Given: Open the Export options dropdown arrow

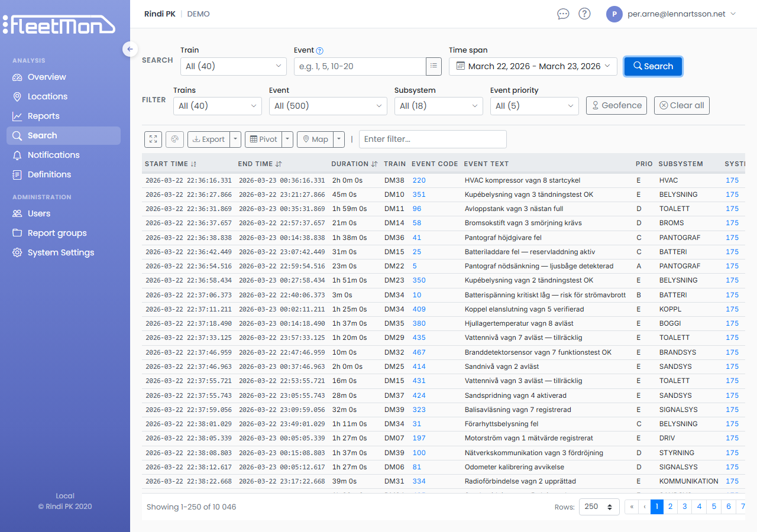Looking at the screenshot, I should [234, 139].
